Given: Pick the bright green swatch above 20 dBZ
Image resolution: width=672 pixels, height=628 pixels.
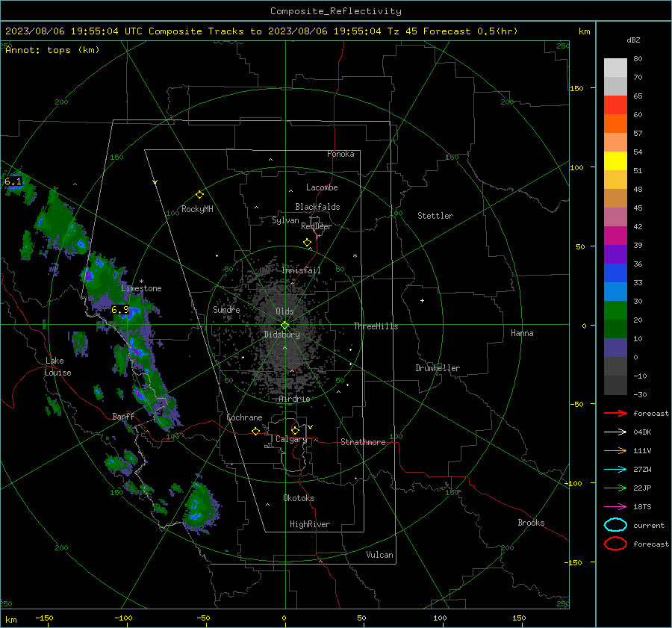Looking at the screenshot, I should (615, 310).
